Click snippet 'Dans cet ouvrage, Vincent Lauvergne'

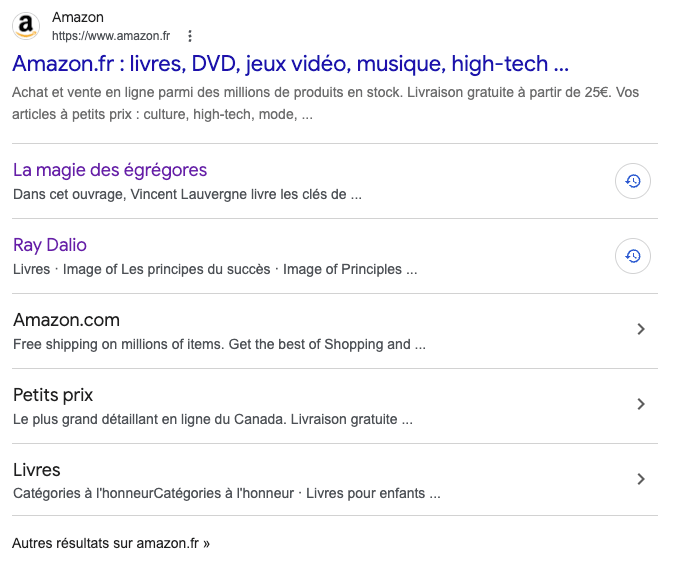(187, 194)
